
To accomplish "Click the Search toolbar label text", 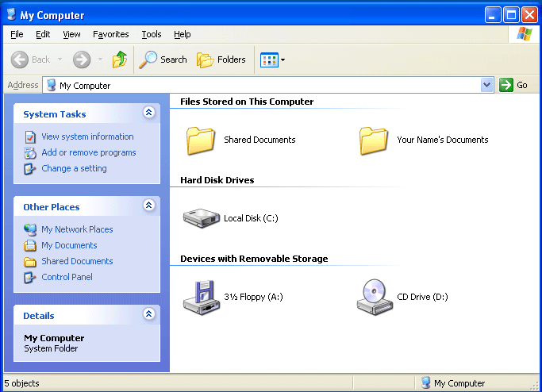I will [174, 60].
